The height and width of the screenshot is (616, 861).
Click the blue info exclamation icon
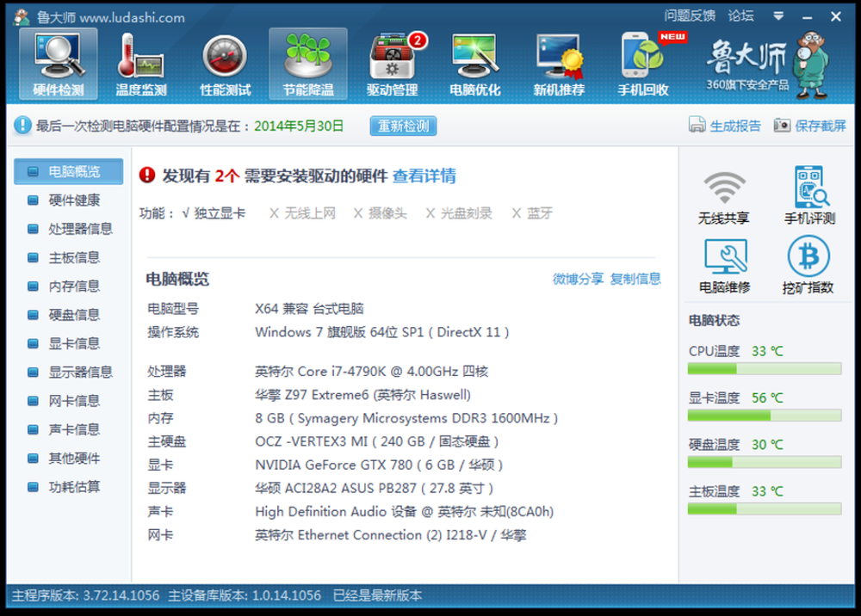(x=22, y=125)
